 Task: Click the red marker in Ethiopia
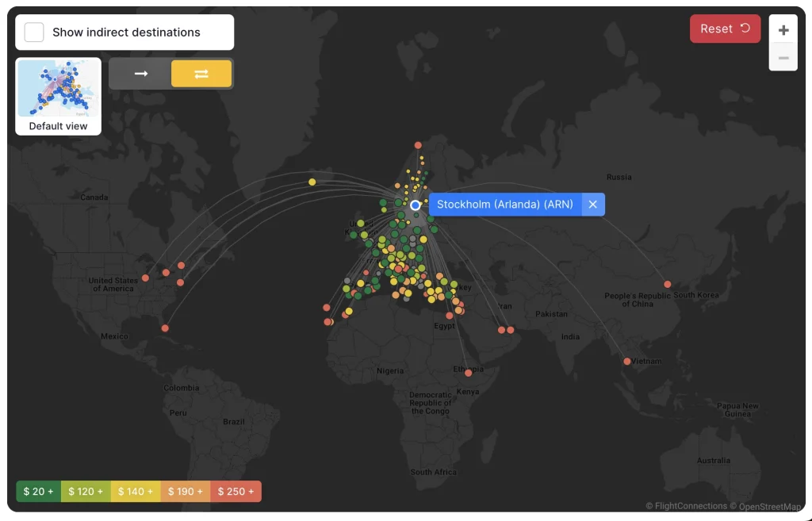(468, 373)
